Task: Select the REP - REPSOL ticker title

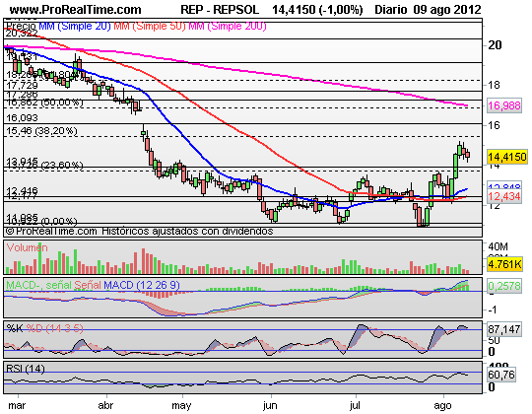Action: [220, 10]
